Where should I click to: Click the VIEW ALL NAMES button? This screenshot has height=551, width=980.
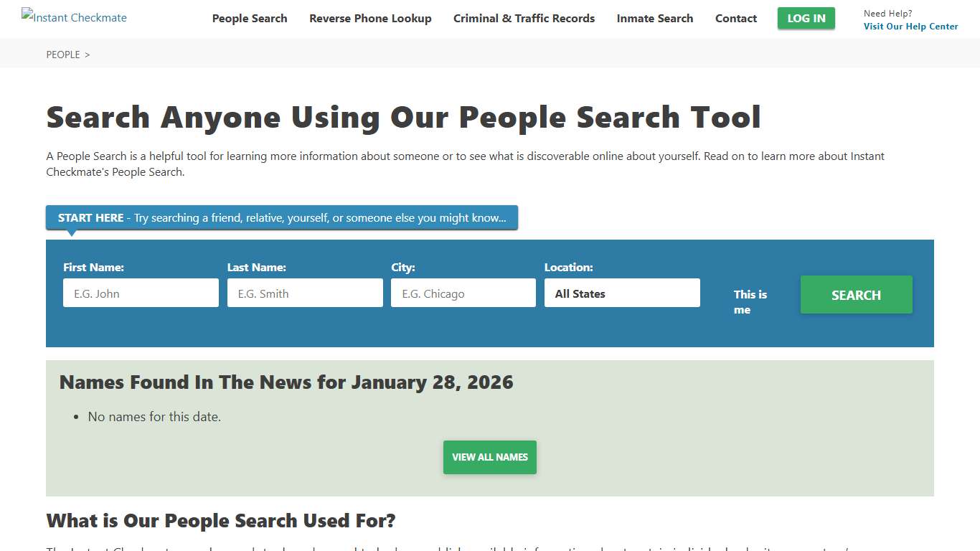[489, 457]
